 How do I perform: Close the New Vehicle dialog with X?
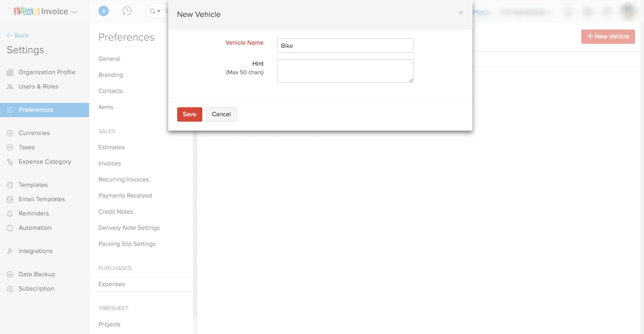point(461,13)
